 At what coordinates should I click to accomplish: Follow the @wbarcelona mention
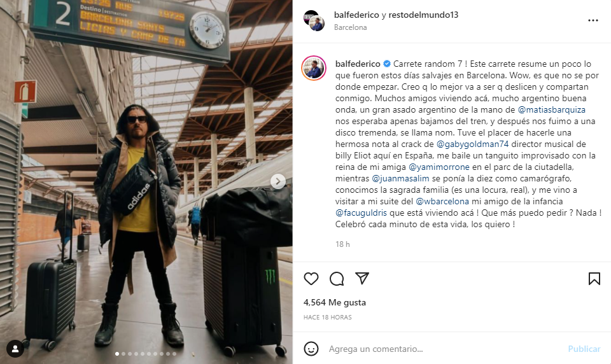point(442,202)
